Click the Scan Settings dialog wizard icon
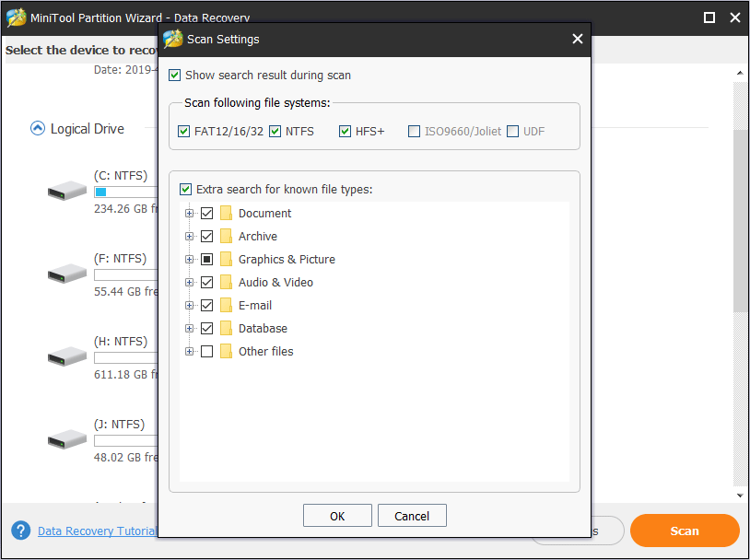750x560 pixels. click(x=172, y=39)
